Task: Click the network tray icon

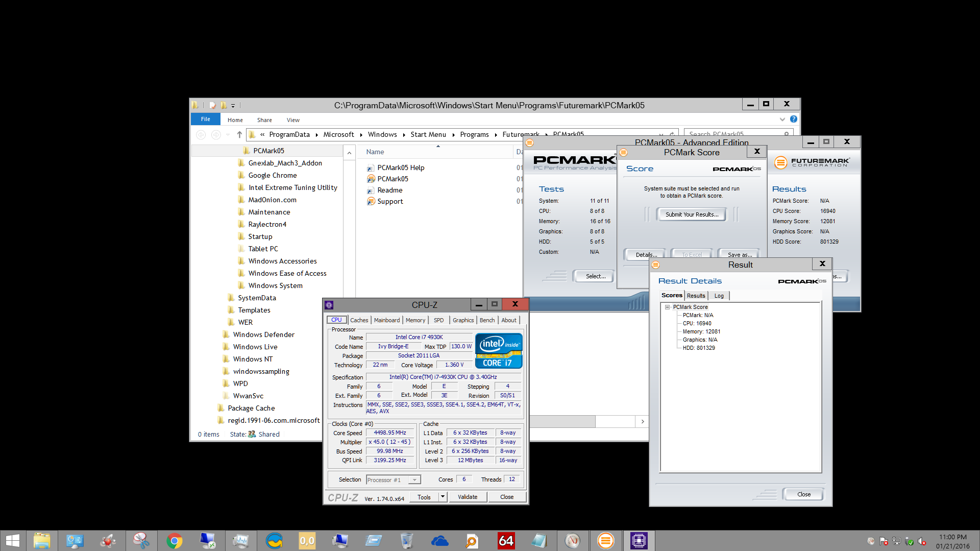Action: 896,541
